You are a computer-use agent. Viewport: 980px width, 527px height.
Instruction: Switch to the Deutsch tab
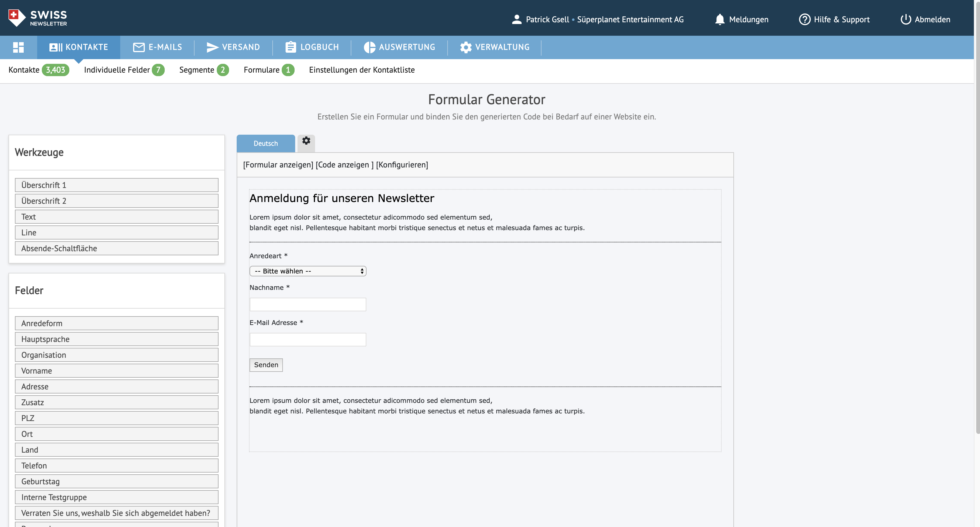coord(266,143)
